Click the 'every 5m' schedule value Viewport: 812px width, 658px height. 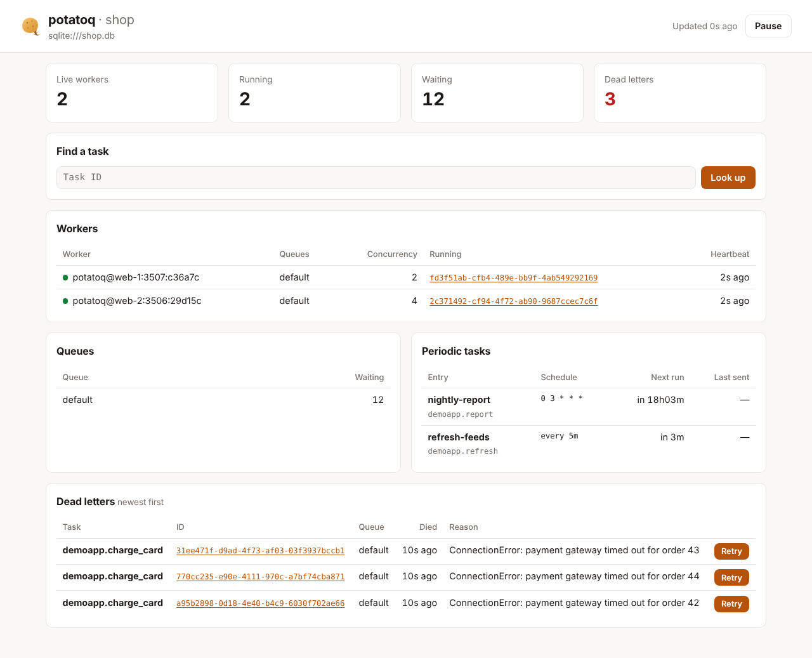pos(560,436)
